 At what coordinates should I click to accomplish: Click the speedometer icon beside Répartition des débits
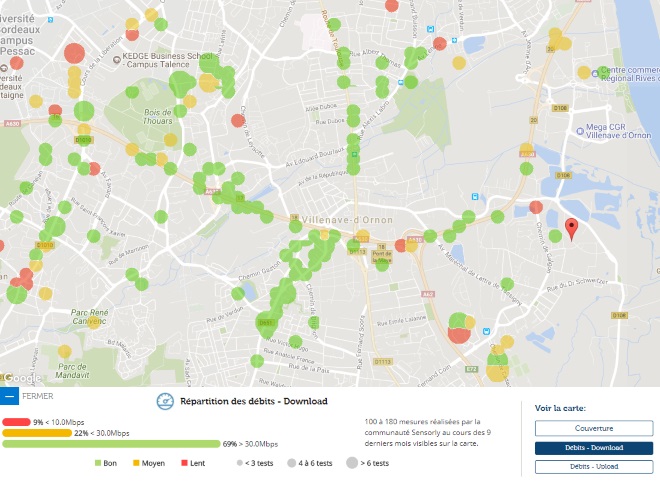[x=166, y=401]
